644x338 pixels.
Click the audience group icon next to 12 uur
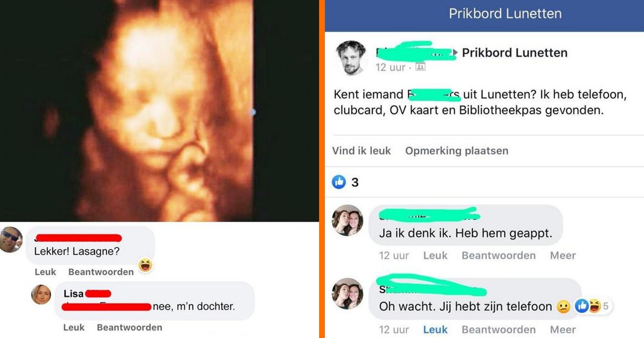(x=420, y=67)
